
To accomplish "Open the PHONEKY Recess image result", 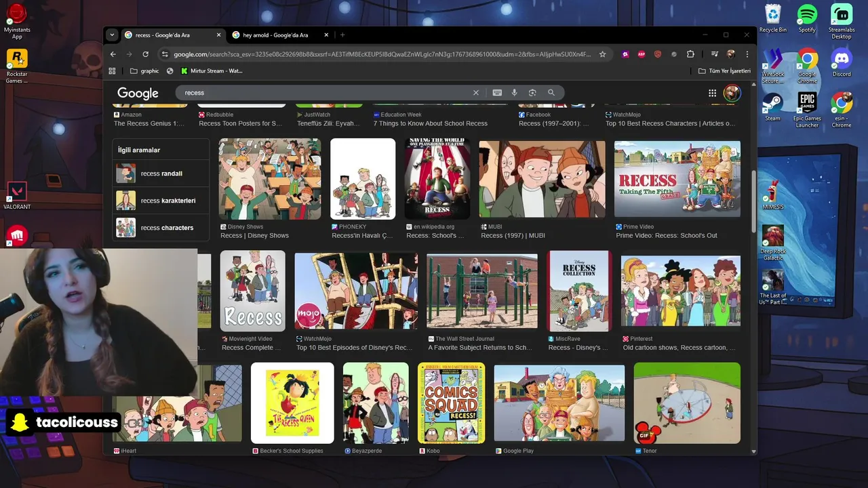I will click(x=363, y=179).
